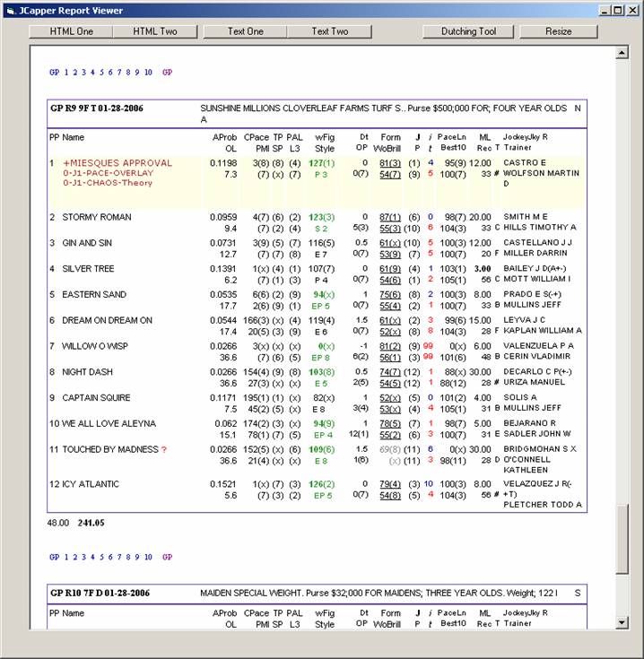Click the scrollbar down arrow

[622, 622]
